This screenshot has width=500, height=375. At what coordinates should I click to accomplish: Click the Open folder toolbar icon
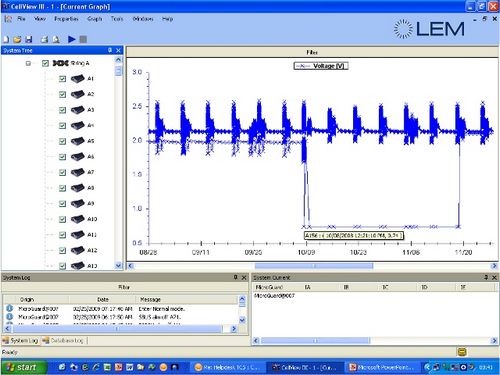click(17, 39)
